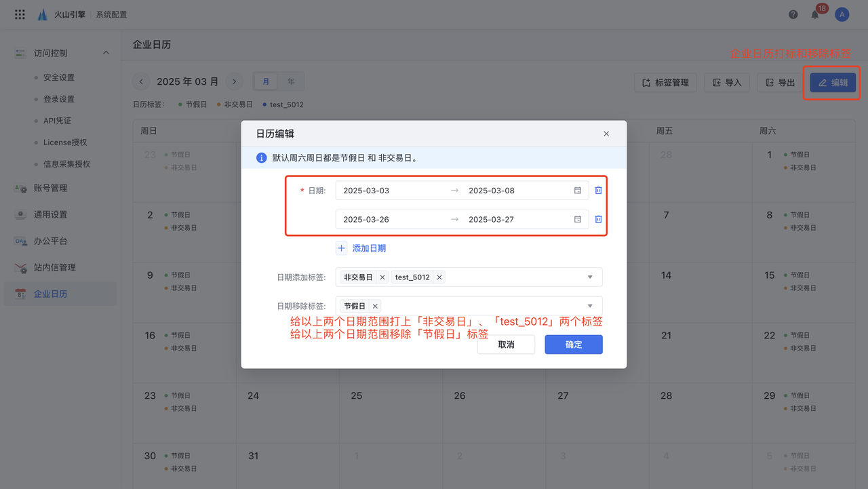
Task: Click the app grid launcher icon
Action: [20, 14]
